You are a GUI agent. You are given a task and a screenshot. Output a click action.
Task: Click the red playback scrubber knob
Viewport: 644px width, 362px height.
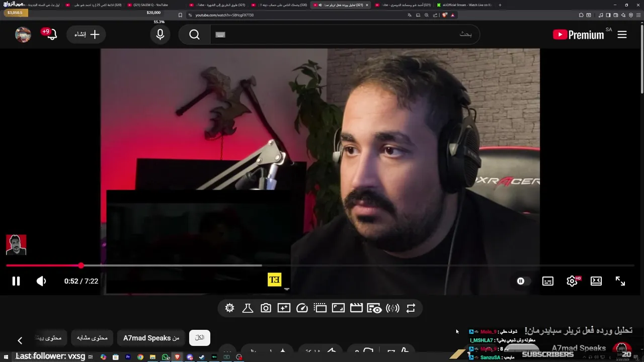click(81, 265)
